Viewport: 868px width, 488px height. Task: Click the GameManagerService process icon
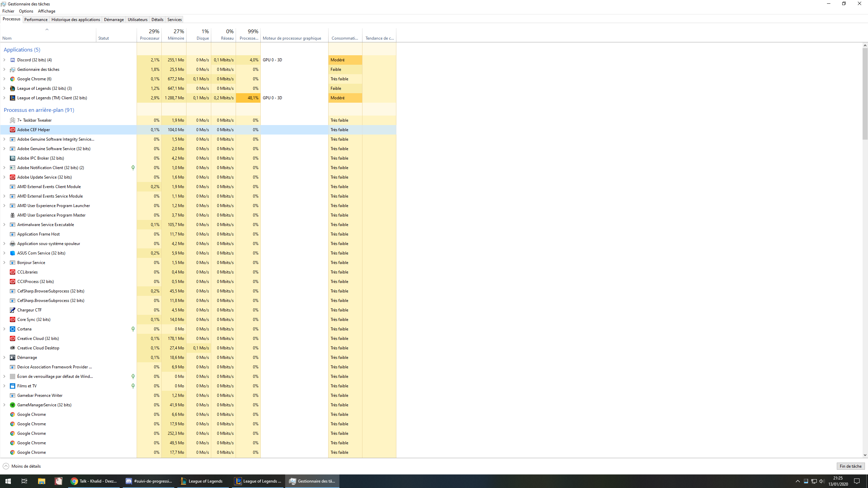pos(13,405)
